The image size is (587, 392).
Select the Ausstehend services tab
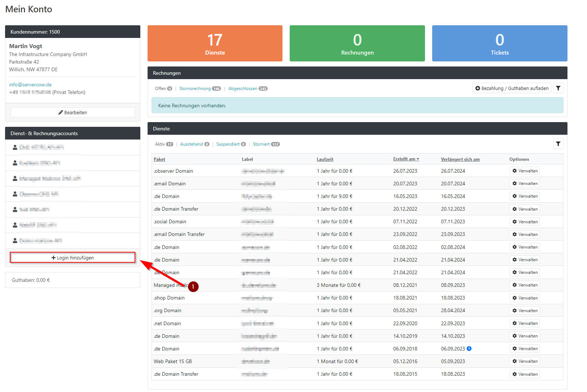click(195, 144)
